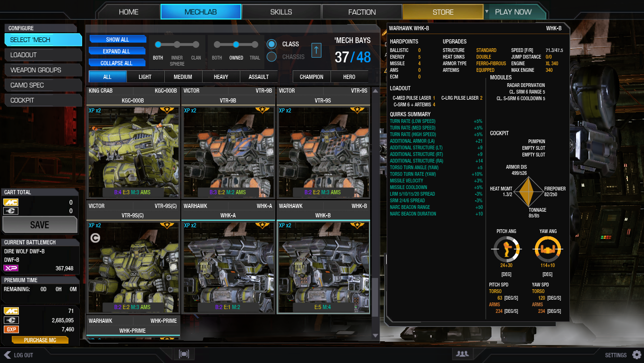Open the Skills tab
The width and height of the screenshot is (644, 363).
point(281,12)
